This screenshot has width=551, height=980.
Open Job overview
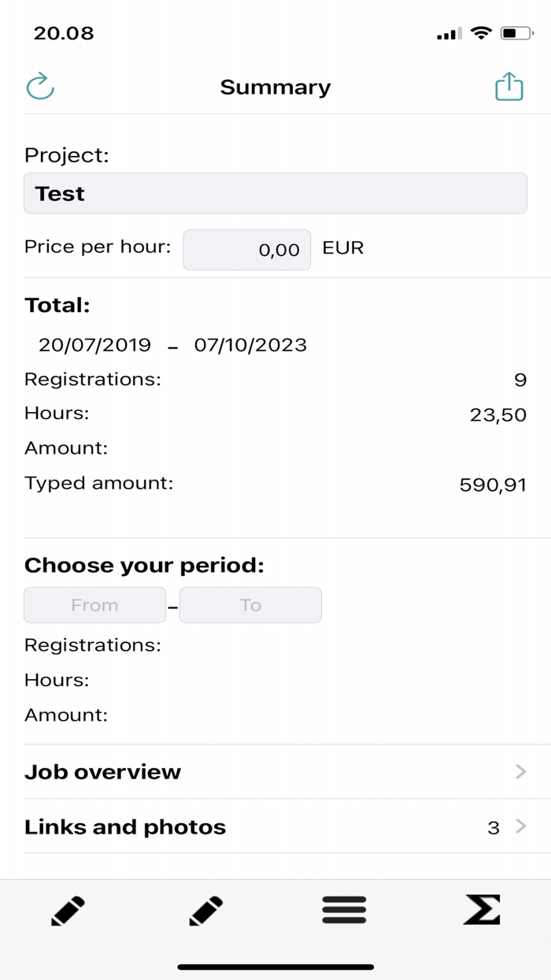[102, 772]
